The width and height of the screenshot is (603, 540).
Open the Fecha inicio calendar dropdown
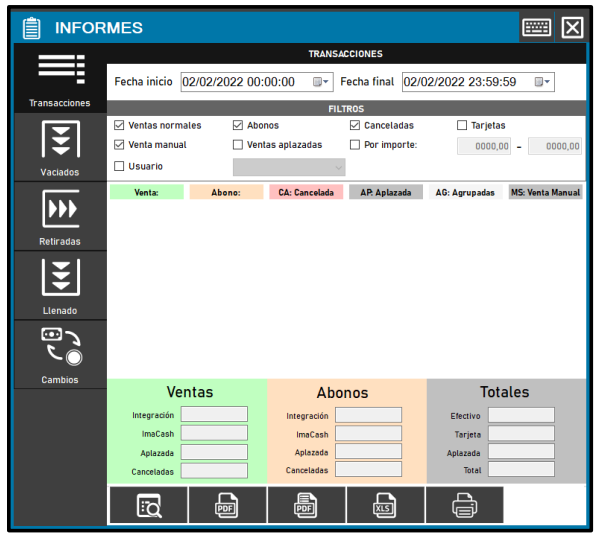[x=322, y=82]
